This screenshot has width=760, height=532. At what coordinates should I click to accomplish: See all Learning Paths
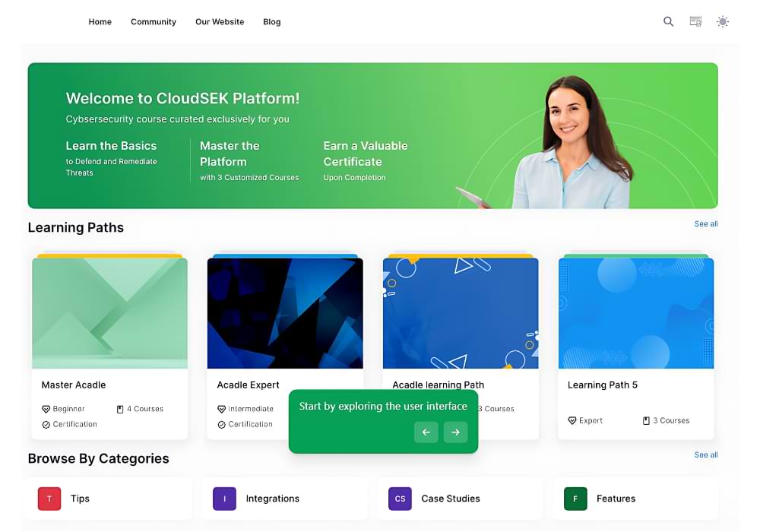(705, 224)
